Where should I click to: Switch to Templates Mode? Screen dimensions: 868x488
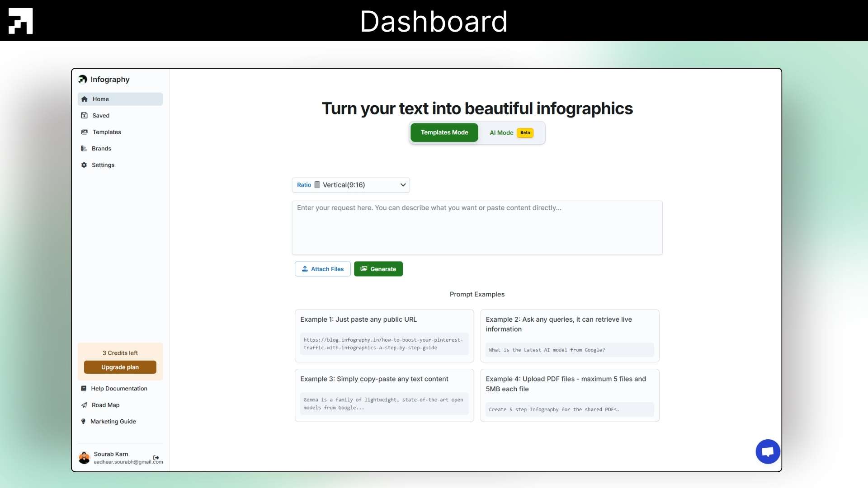click(x=444, y=133)
